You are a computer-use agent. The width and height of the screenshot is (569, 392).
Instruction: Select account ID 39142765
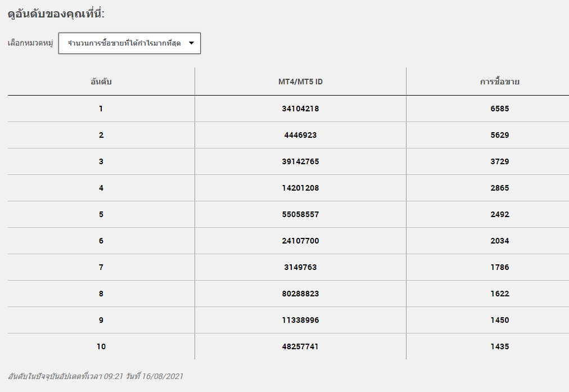click(x=300, y=161)
